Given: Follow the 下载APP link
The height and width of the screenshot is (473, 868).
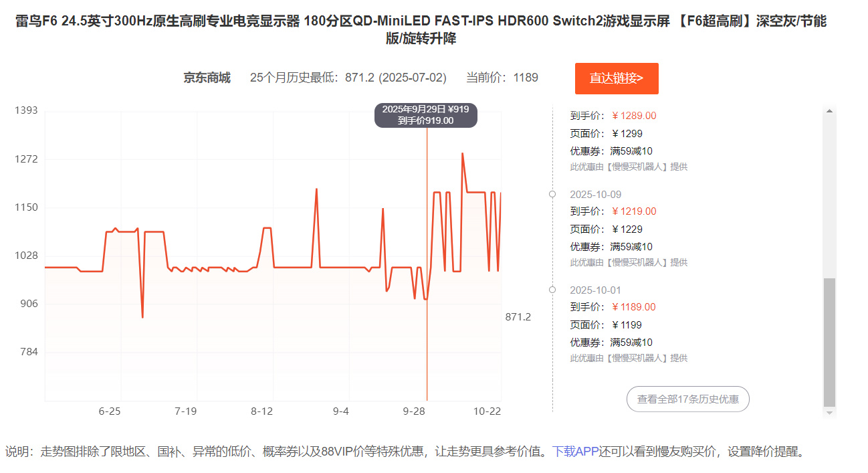Looking at the screenshot, I should (x=575, y=452).
